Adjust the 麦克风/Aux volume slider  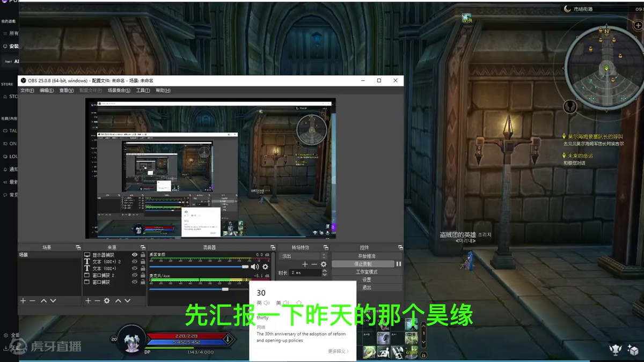point(224,289)
